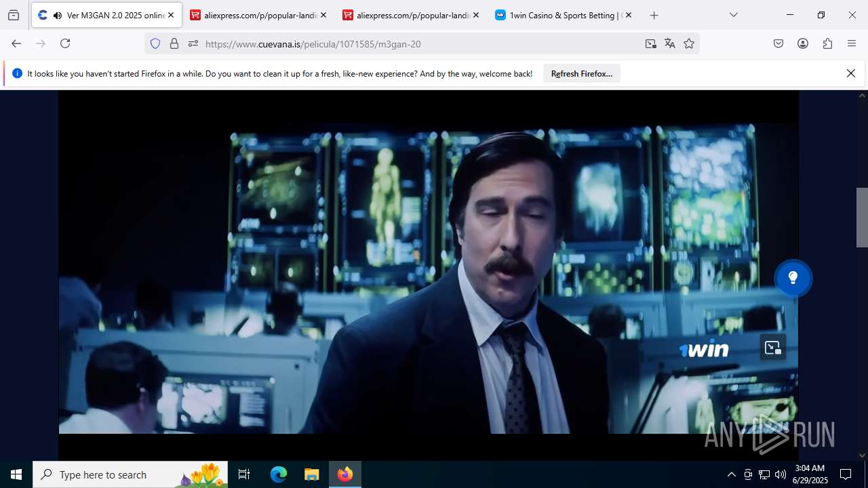Click the site information padlock icon
Image resolution: width=868 pixels, height=488 pixels.
[174, 43]
